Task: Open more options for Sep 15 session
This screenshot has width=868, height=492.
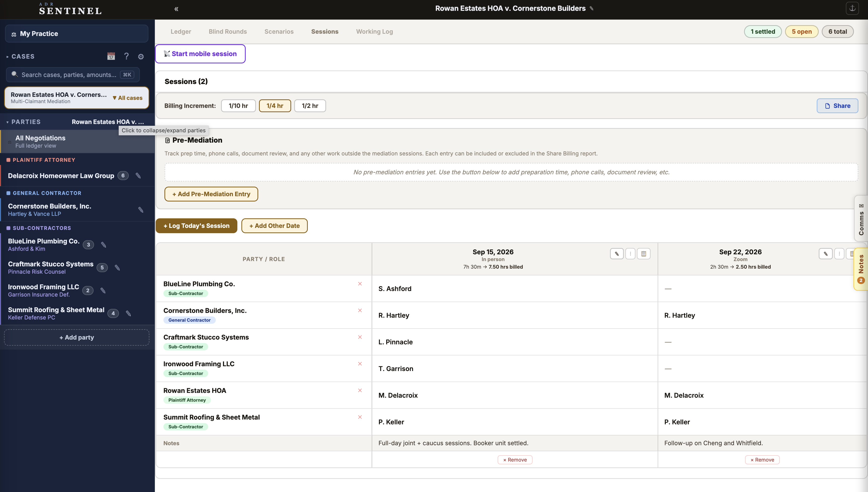Action: click(x=630, y=254)
